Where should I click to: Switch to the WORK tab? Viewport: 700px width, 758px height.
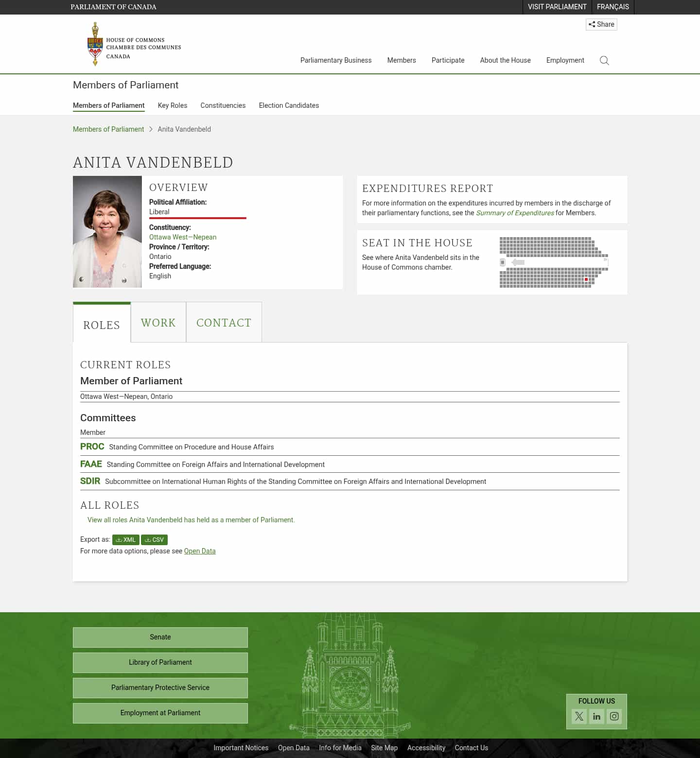(158, 323)
